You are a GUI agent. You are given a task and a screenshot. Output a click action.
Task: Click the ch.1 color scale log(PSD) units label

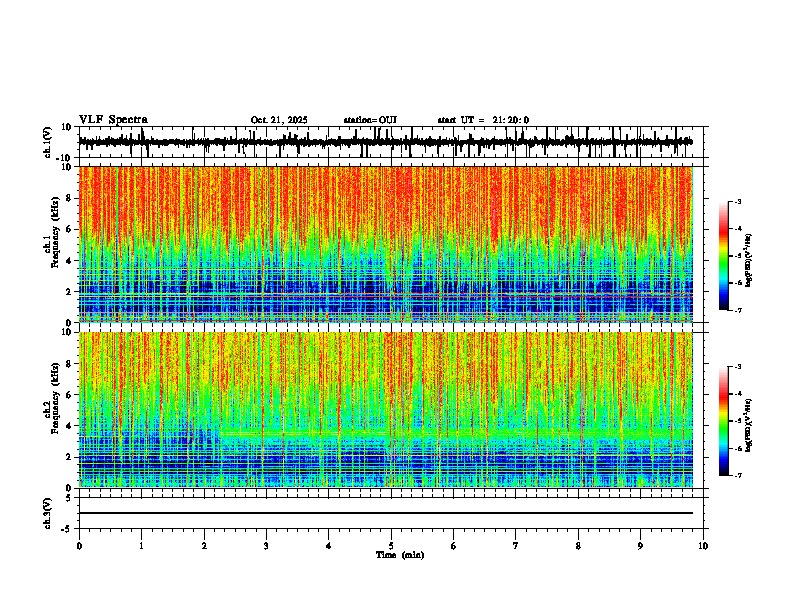(x=749, y=261)
